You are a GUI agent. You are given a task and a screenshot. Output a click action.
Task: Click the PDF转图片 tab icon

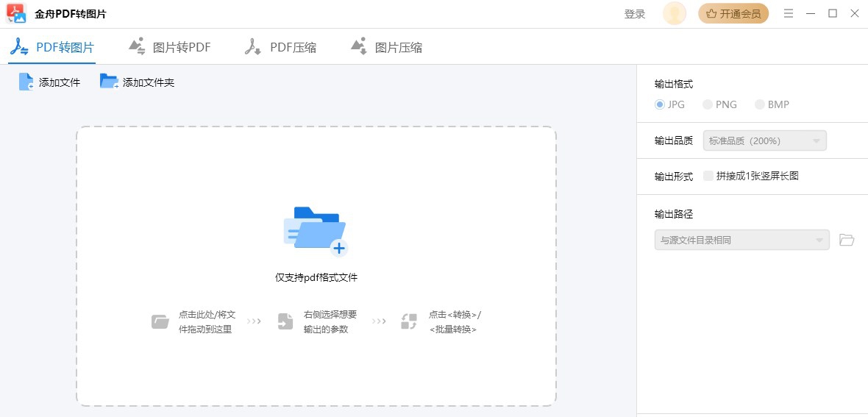(x=19, y=47)
